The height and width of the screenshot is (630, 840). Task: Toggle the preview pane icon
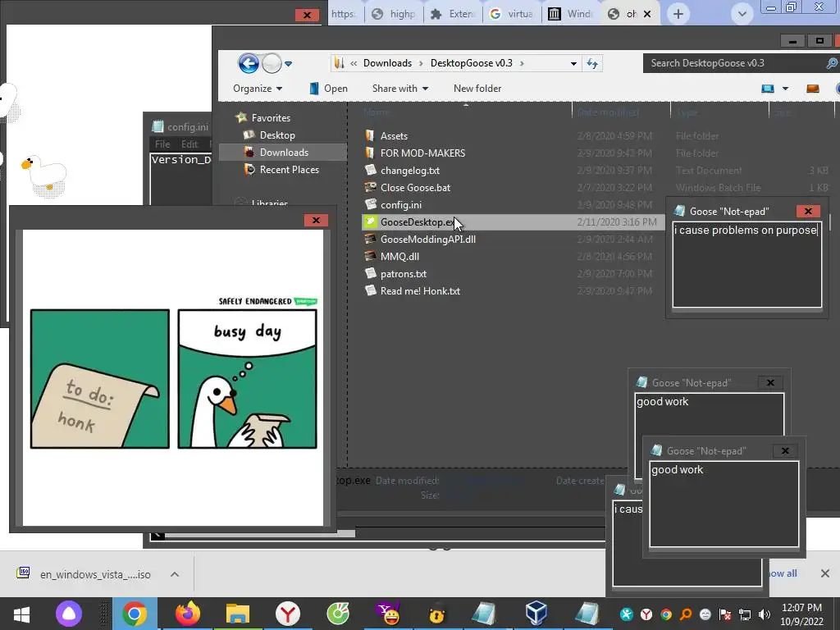813,89
